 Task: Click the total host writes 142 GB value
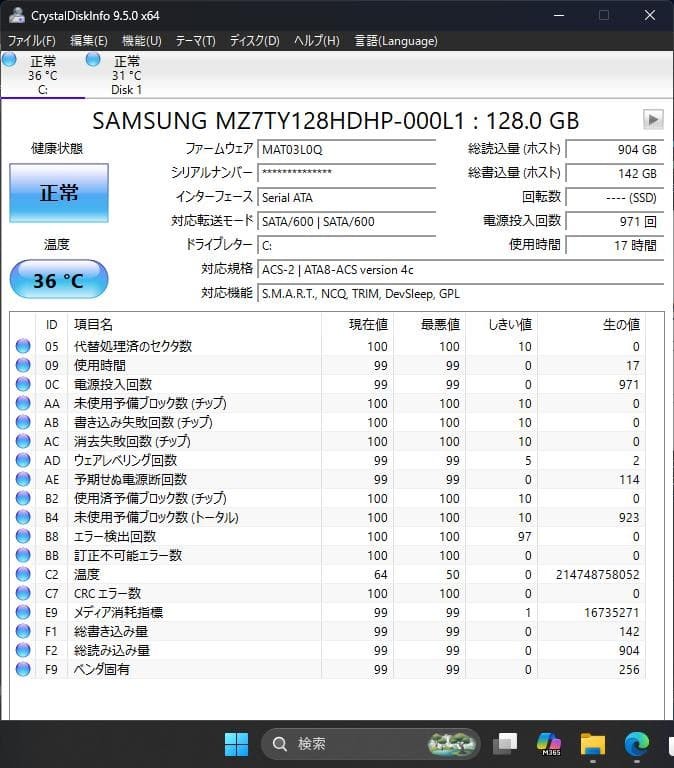[x=615, y=173]
